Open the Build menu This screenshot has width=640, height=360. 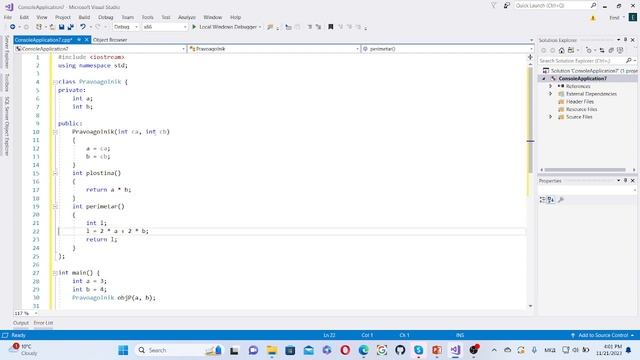click(x=84, y=17)
